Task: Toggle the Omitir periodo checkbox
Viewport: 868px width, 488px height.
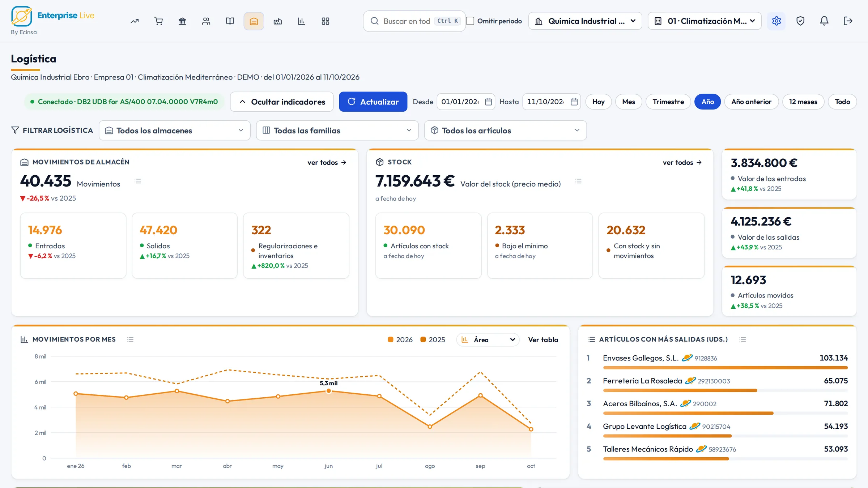Action: click(470, 21)
